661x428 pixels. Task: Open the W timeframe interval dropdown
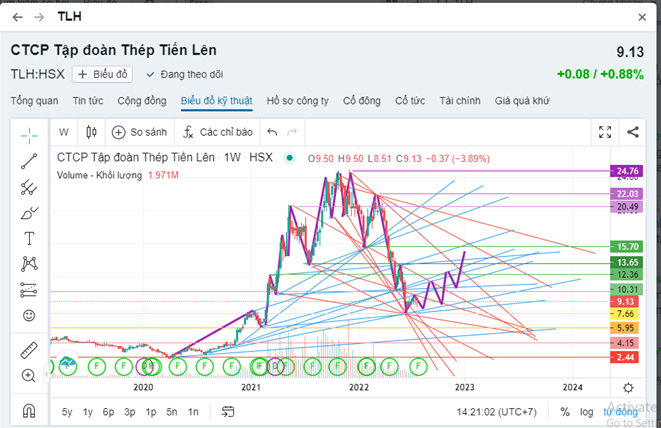coord(64,132)
